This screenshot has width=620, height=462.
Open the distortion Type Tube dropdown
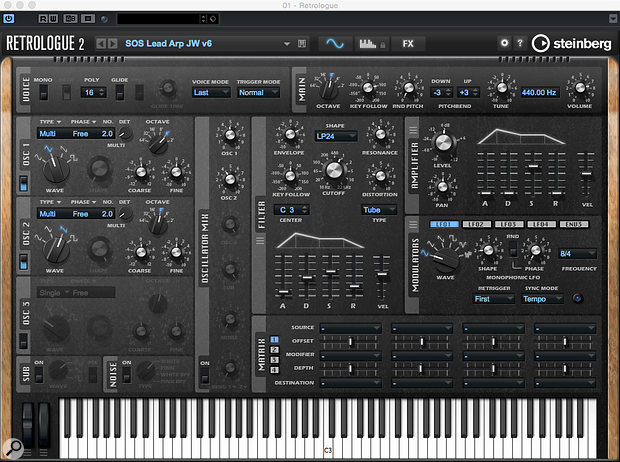(x=379, y=210)
